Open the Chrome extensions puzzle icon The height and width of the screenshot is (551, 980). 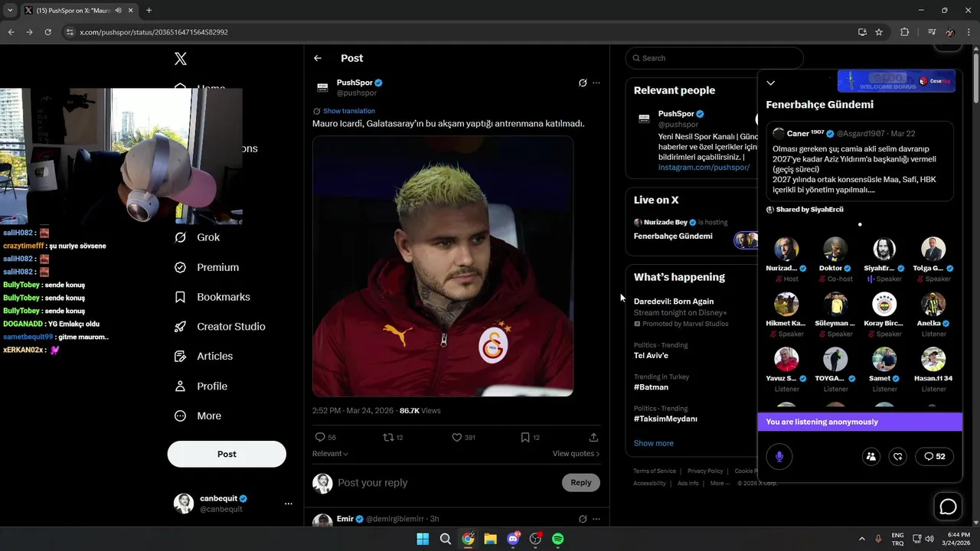(x=905, y=32)
